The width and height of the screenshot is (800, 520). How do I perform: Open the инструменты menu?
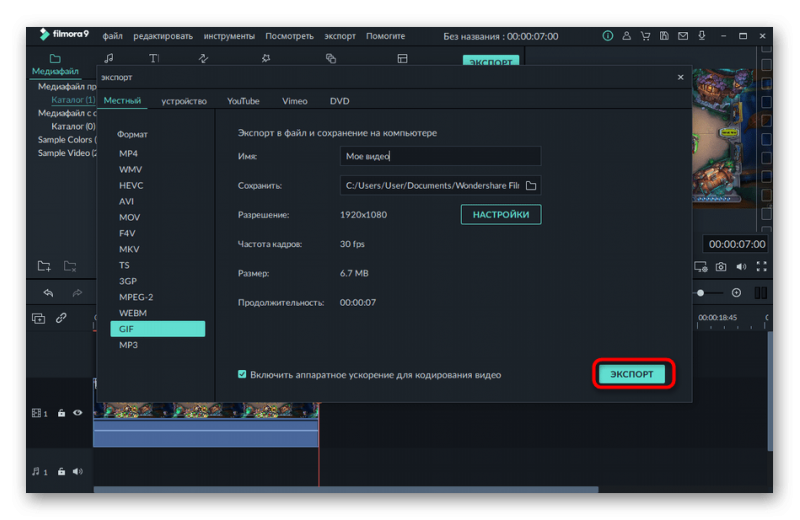[x=229, y=36]
